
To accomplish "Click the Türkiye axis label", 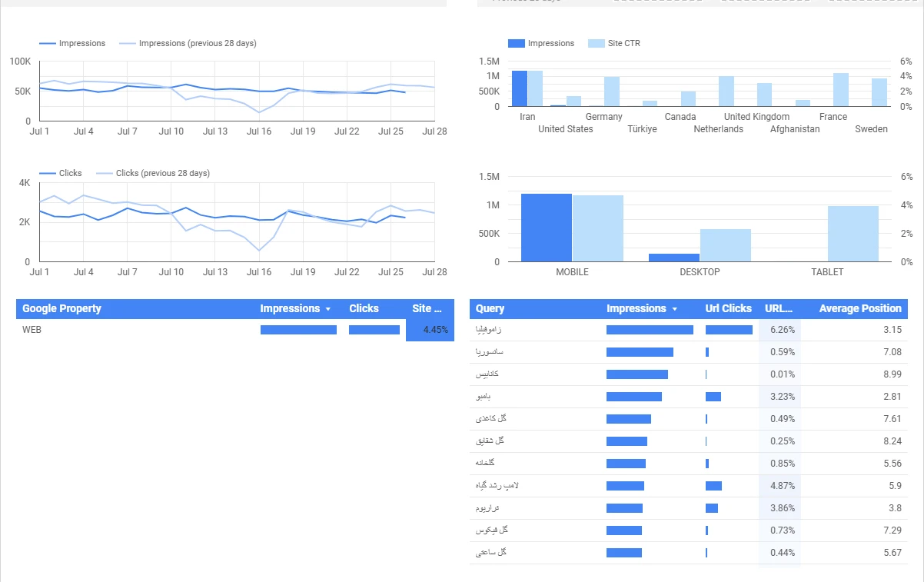I will click(642, 129).
